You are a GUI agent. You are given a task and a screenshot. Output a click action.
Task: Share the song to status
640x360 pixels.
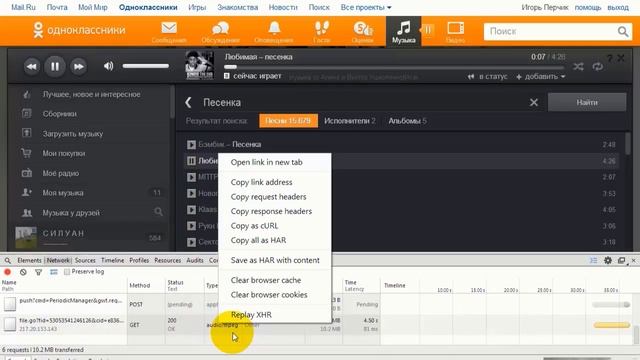[487, 77]
